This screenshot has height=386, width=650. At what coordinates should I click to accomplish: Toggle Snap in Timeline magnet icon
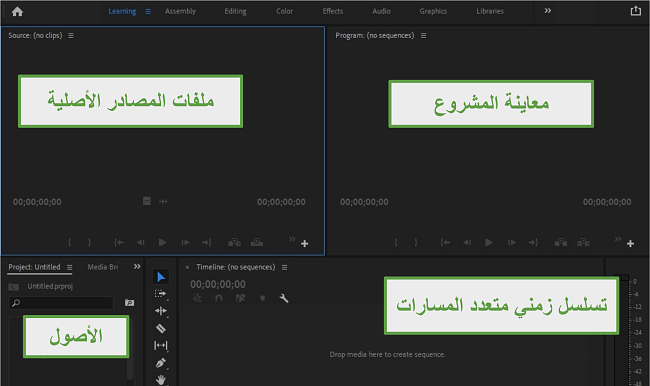(219, 298)
